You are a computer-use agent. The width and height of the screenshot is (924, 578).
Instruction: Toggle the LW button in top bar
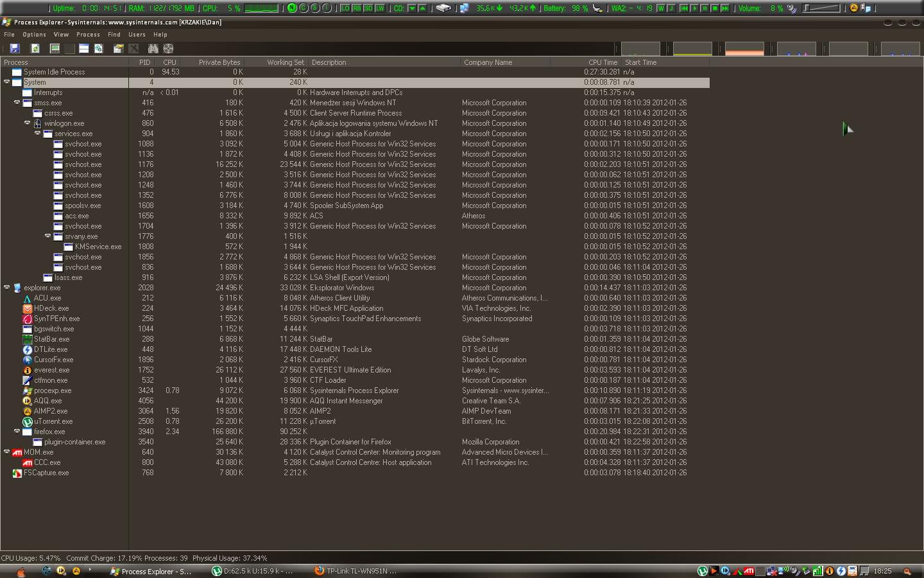380,8
